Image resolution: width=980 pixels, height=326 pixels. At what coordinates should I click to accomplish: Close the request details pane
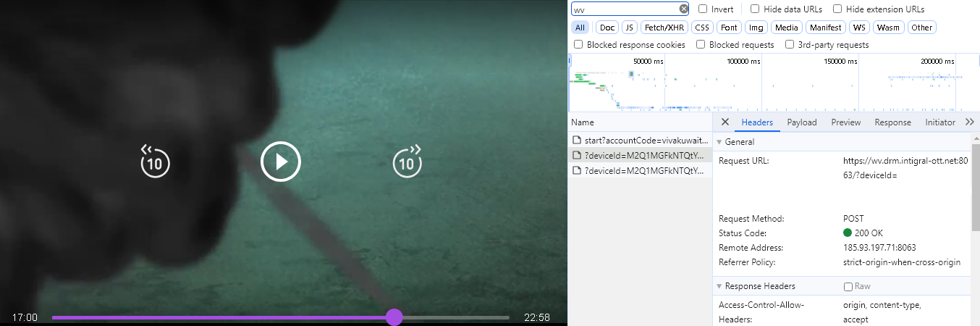(725, 122)
